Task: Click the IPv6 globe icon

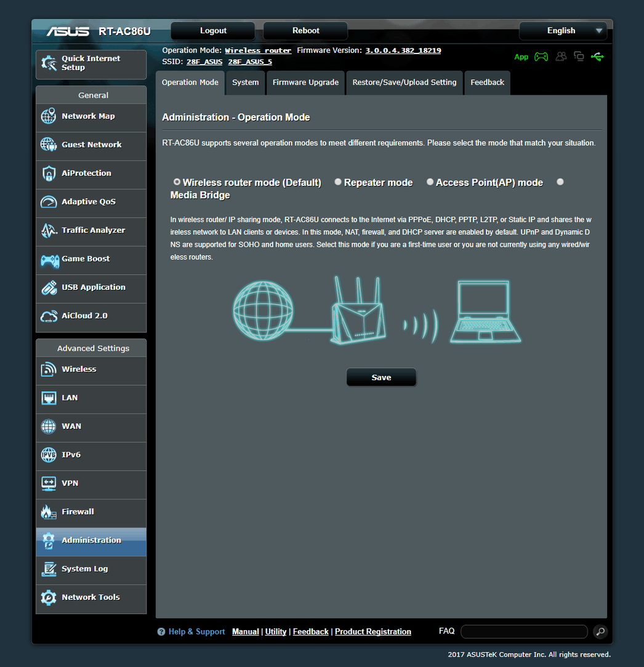Action: pyautogui.click(x=49, y=455)
